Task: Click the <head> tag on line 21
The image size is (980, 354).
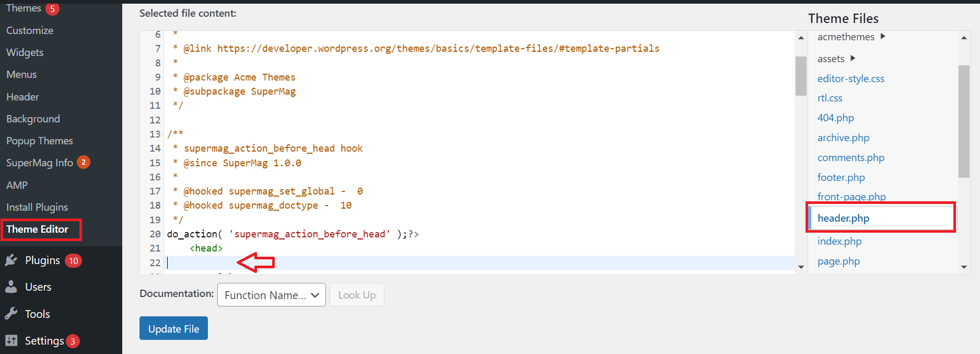Action: [206, 248]
